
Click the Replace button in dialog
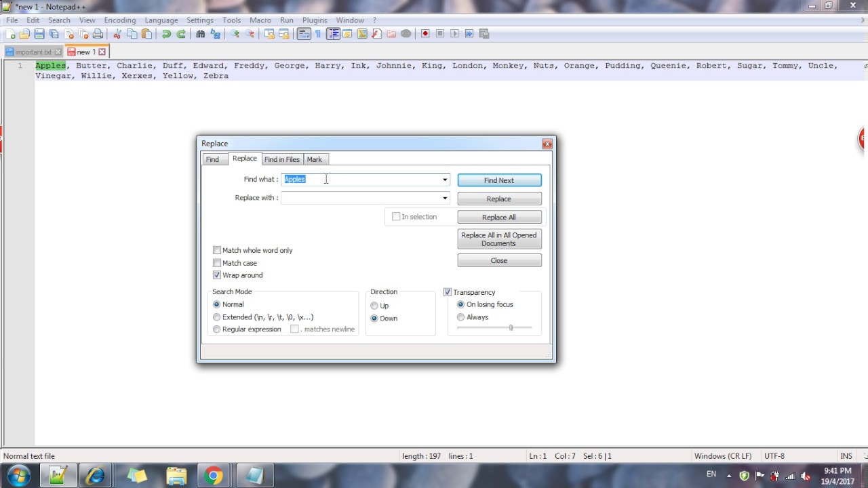tap(499, 199)
